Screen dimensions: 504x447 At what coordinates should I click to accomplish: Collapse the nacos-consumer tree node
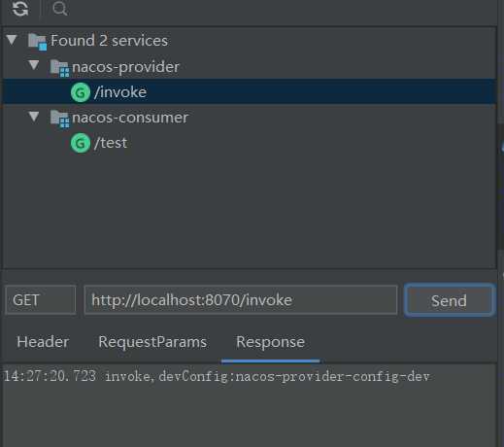click(34, 117)
